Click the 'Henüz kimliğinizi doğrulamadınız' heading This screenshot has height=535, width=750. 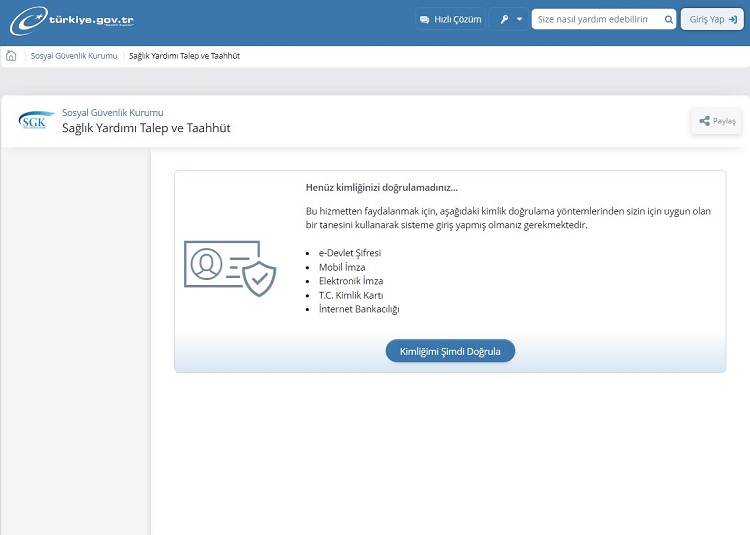(381, 187)
